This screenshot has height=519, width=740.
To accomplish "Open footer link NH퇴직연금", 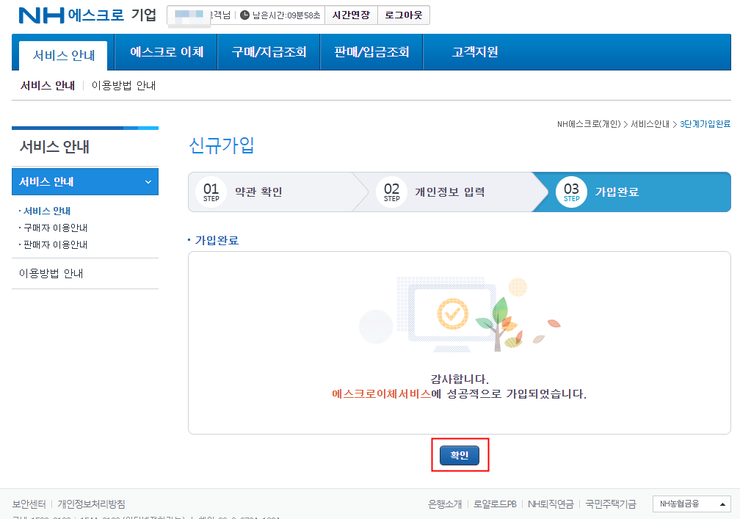I will (551, 504).
